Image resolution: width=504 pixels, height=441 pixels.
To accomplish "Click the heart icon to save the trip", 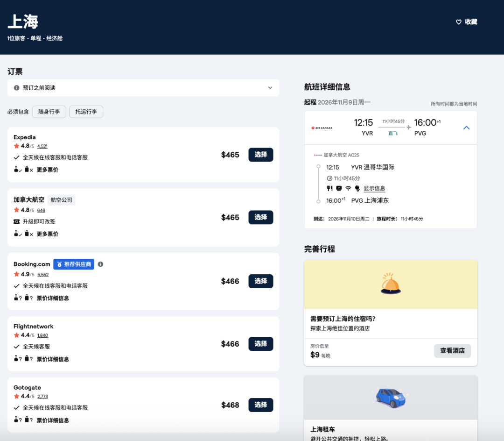I will tap(458, 22).
